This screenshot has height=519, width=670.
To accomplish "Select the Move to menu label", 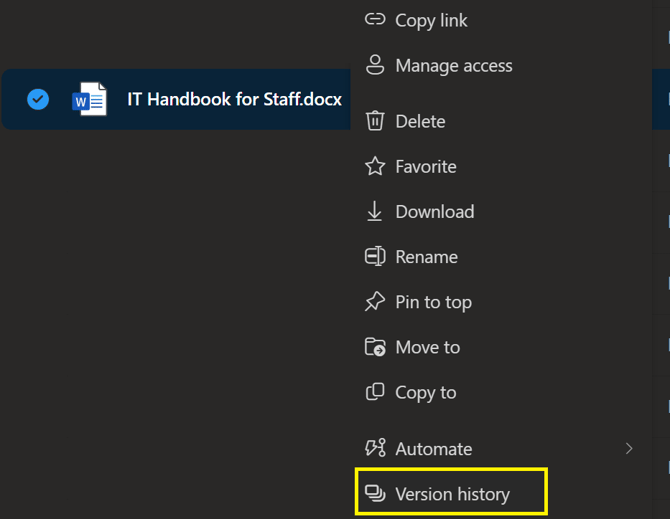I will [x=428, y=347].
